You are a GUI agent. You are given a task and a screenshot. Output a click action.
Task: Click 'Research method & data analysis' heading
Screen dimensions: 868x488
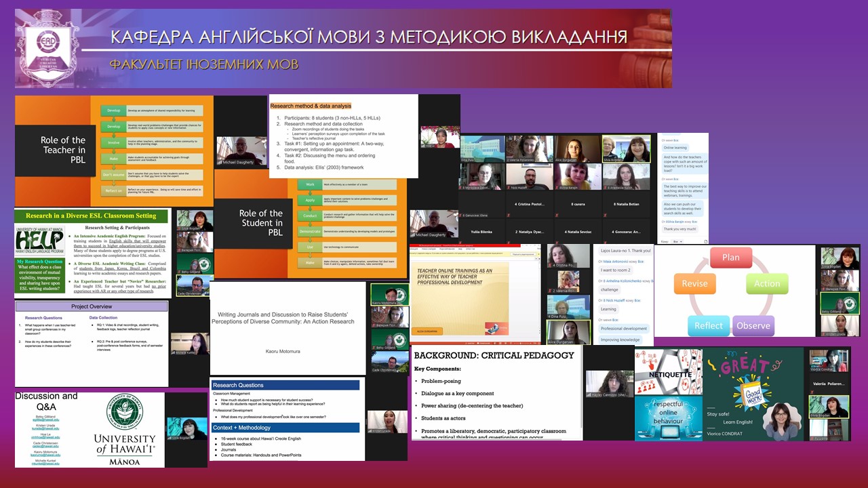coord(311,106)
